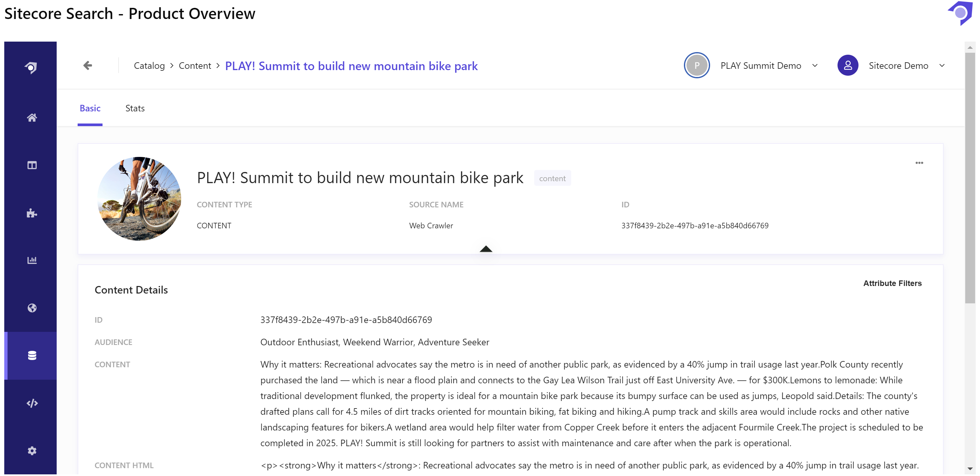Open the three-dots more options menu
This screenshot has width=980, height=476.
click(x=919, y=163)
